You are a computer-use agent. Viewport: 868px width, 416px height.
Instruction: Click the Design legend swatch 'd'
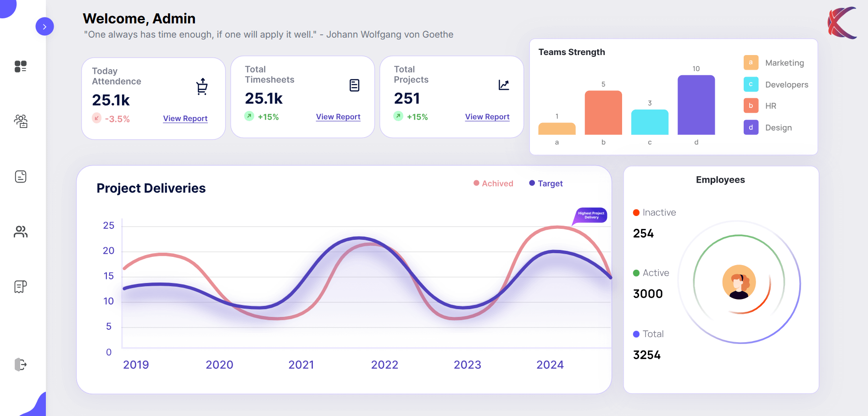(x=751, y=127)
